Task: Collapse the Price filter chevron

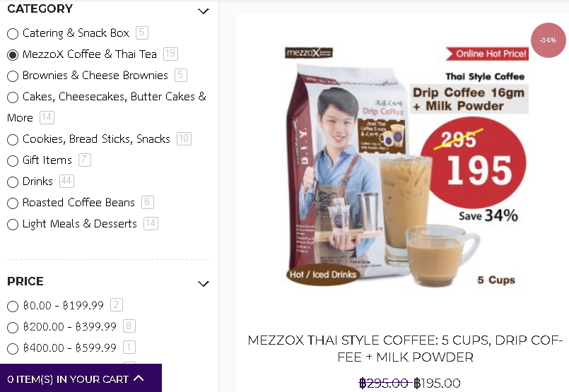Action: 204,283
